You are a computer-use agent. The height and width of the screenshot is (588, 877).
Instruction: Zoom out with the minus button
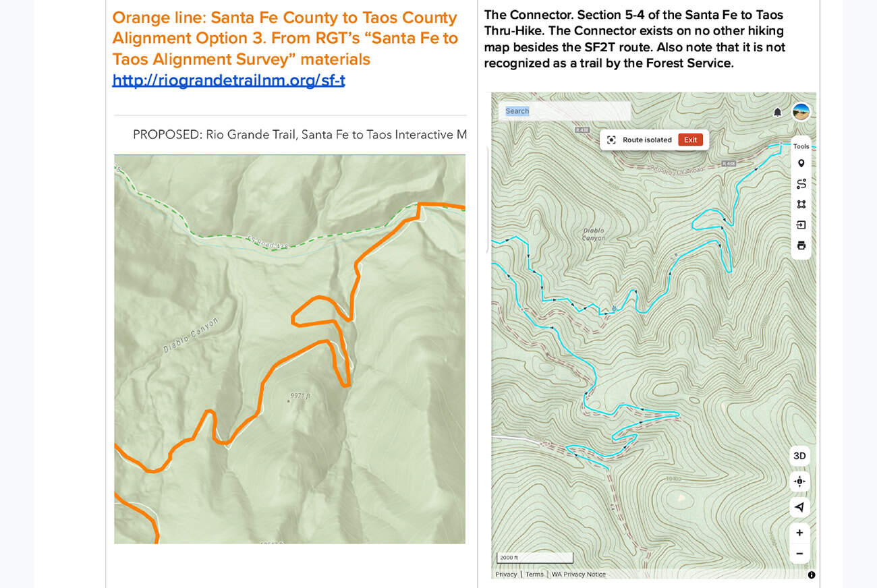click(x=799, y=554)
